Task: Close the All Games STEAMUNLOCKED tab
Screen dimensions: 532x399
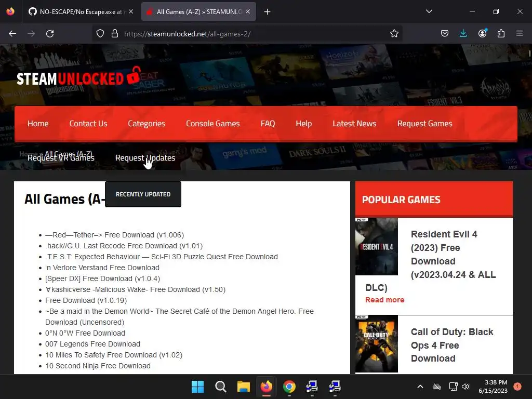Action: pos(248,11)
